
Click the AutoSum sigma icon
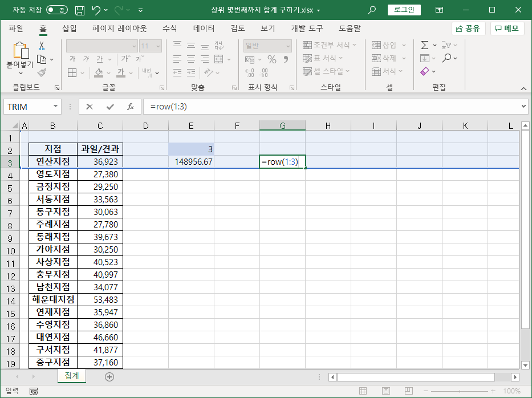(425, 45)
